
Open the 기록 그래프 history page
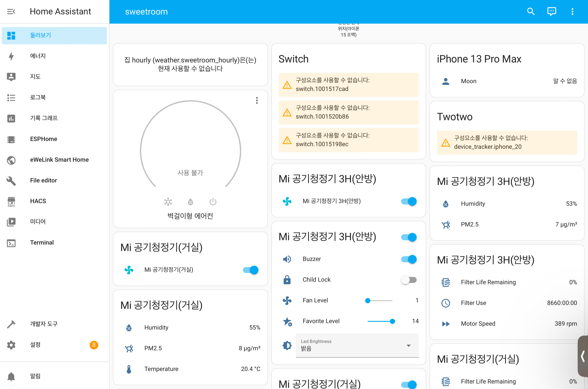click(x=54, y=118)
